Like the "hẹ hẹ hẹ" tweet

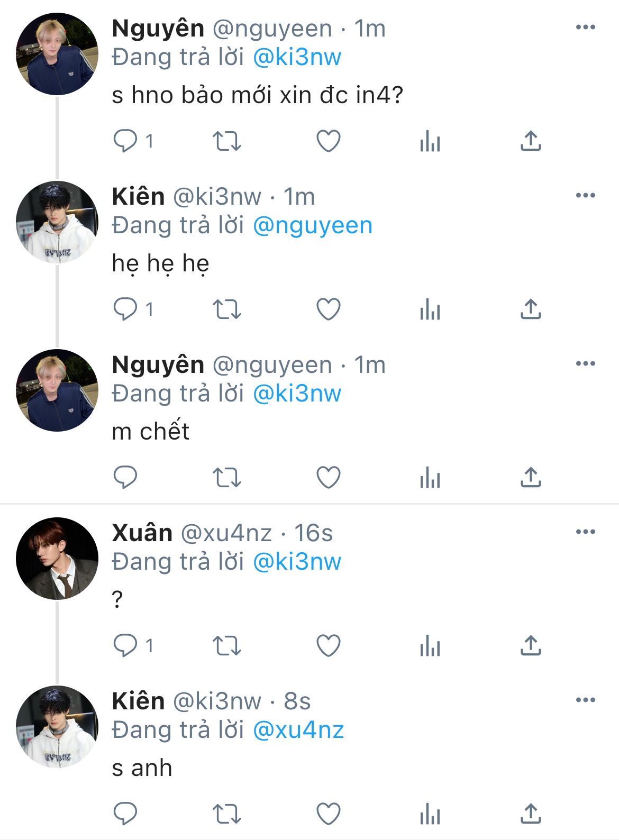tap(328, 309)
